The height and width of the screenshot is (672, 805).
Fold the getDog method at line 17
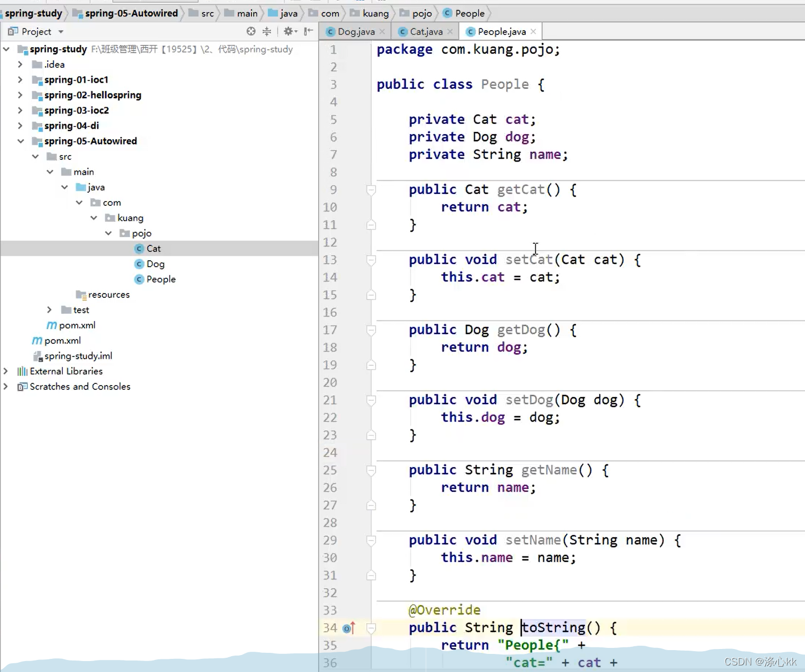(371, 330)
